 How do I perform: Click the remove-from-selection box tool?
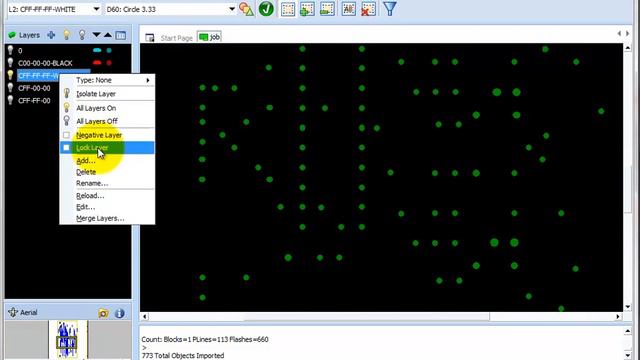[x=327, y=9]
